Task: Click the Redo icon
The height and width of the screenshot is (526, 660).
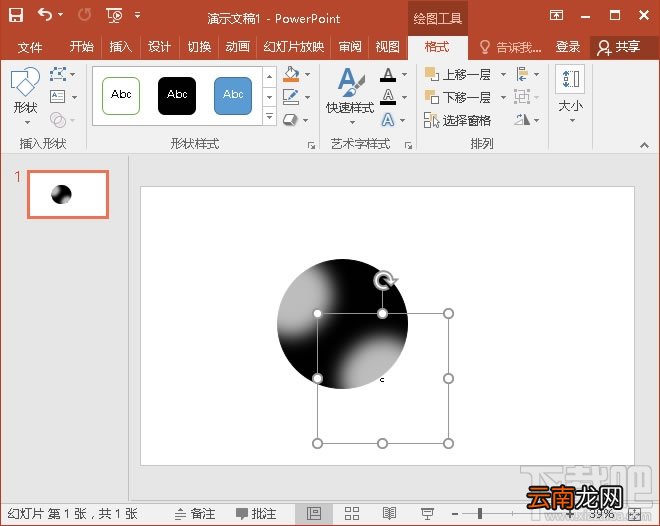Action: tap(84, 15)
